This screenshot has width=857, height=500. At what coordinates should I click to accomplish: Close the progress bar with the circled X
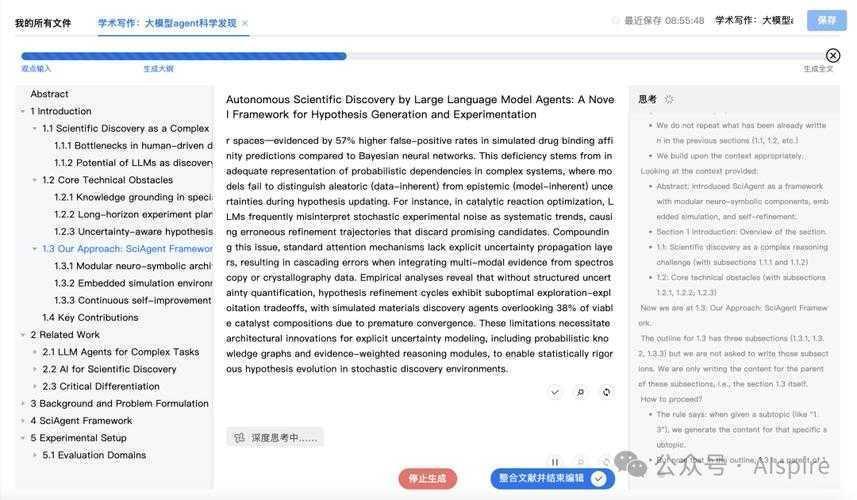[833, 56]
